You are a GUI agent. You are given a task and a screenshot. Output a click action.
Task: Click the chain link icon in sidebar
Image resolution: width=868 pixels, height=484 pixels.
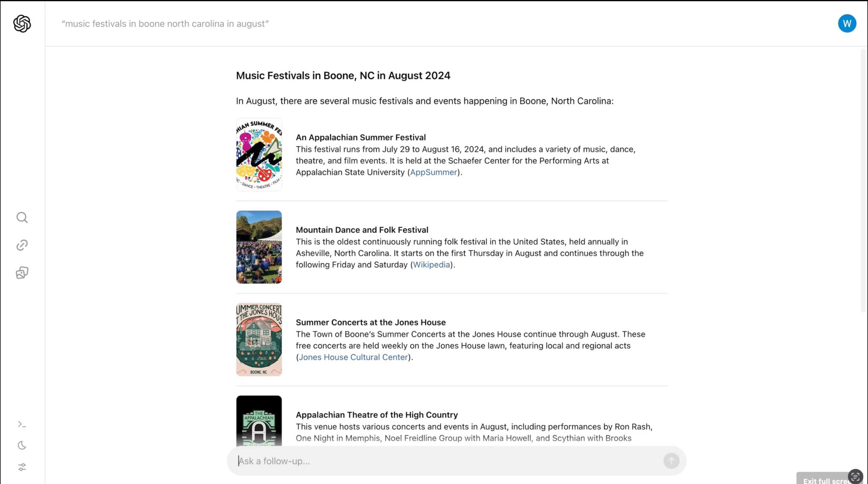[x=22, y=245]
